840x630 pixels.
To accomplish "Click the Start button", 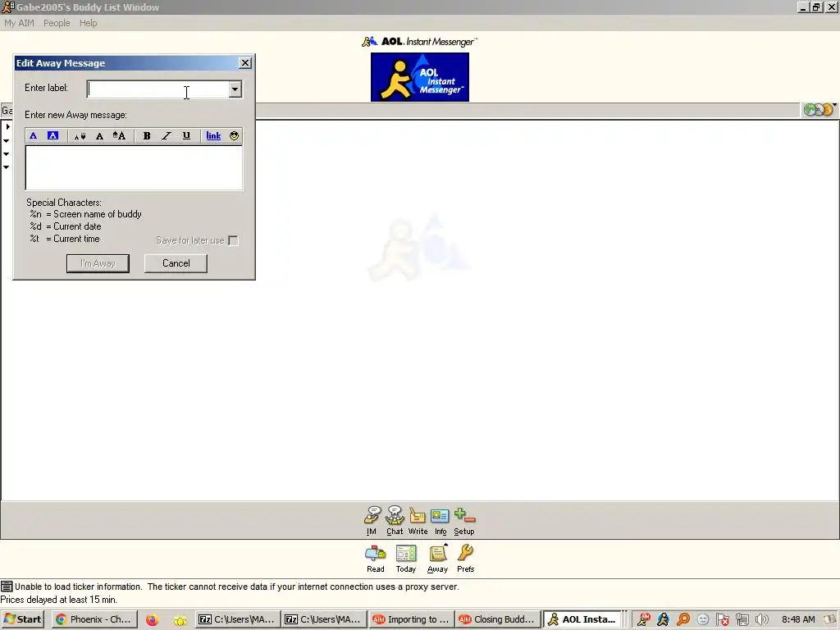I will 23,619.
